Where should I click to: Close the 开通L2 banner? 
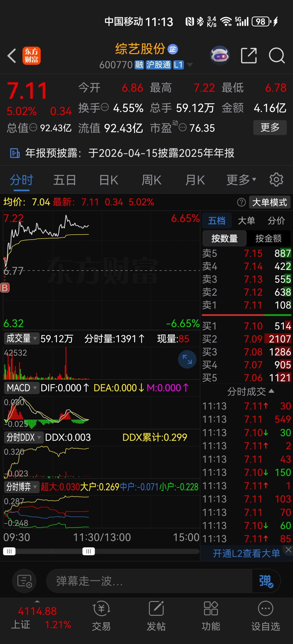[x=288, y=549]
